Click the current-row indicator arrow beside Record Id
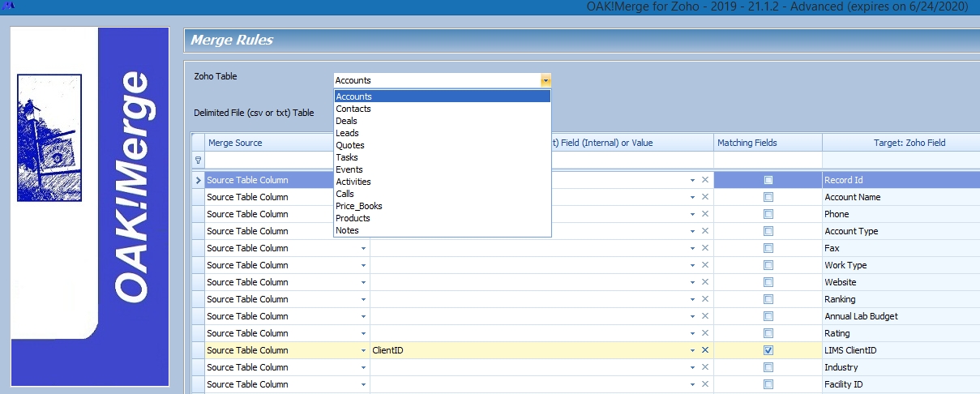Image resolution: width=980 pixels, height=394 pixels. (198, 180)
